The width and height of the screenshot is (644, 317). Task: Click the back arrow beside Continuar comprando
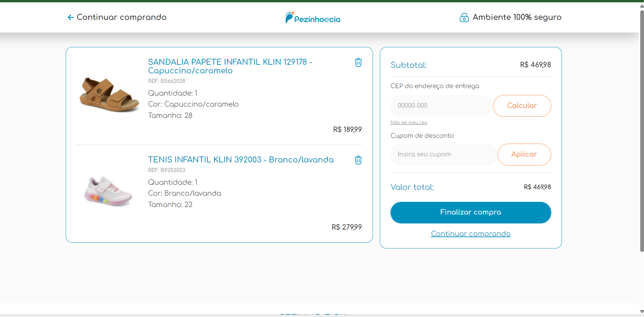(70, 17)
